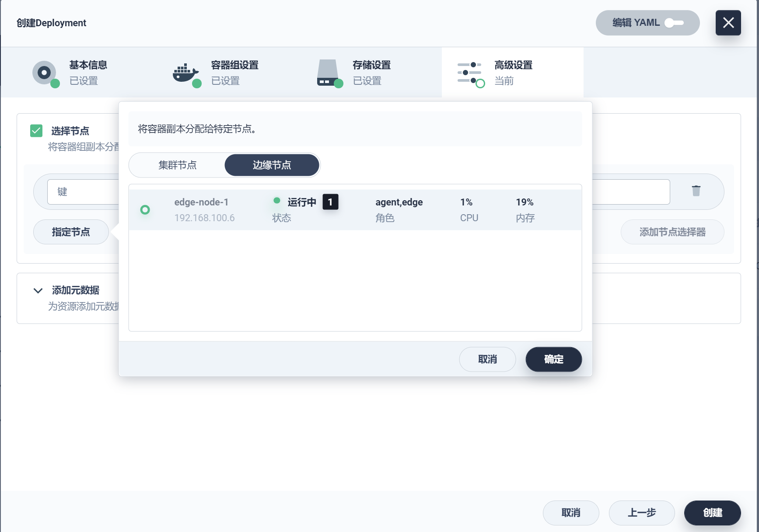Click the 存储设置 storage icon

pyautogui.click(x=328, y=73)
